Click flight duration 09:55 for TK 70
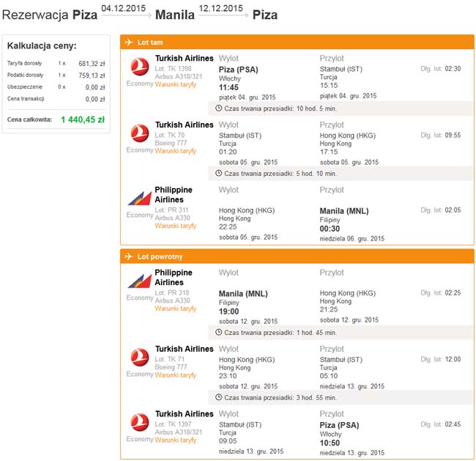The image size is (476, 461). point(453,136)
